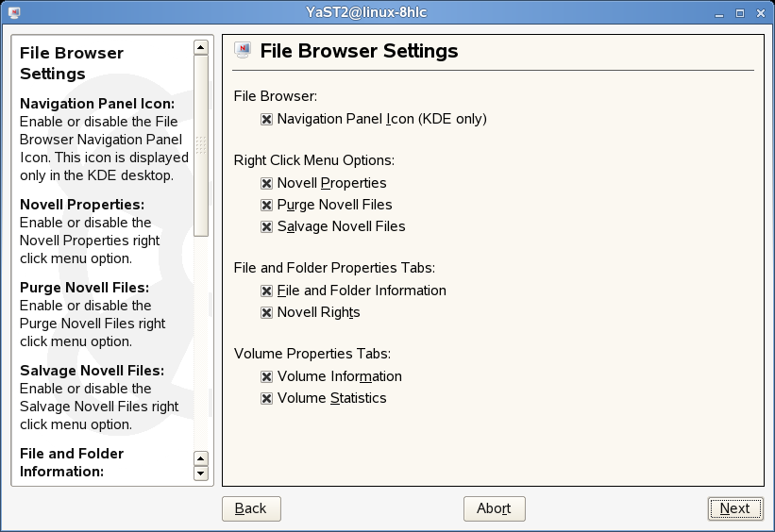
Task: Uncheck Navigation Panel Icon (KDE only)
Action: click(267, 120)
